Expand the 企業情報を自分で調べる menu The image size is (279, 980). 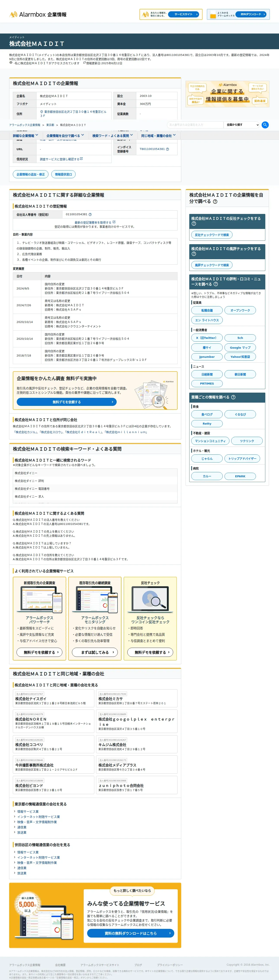click(x=65, y=135)
